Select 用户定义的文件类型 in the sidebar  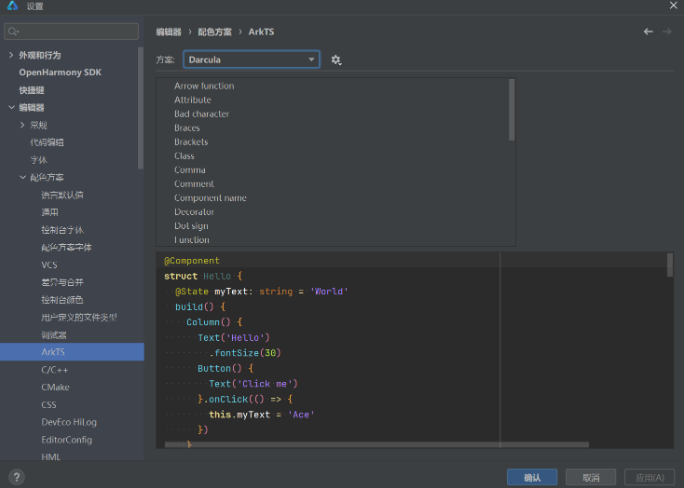pos(79,317)
